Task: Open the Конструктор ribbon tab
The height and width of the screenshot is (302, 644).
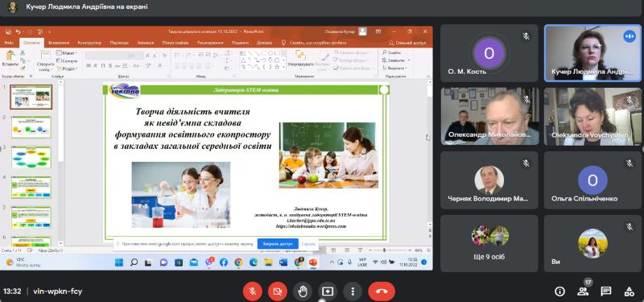Action: pos(89,43)
